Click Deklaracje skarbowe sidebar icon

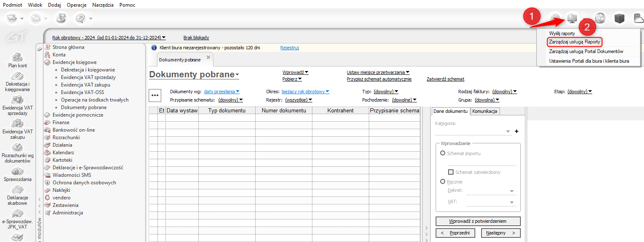coord(18,190)
